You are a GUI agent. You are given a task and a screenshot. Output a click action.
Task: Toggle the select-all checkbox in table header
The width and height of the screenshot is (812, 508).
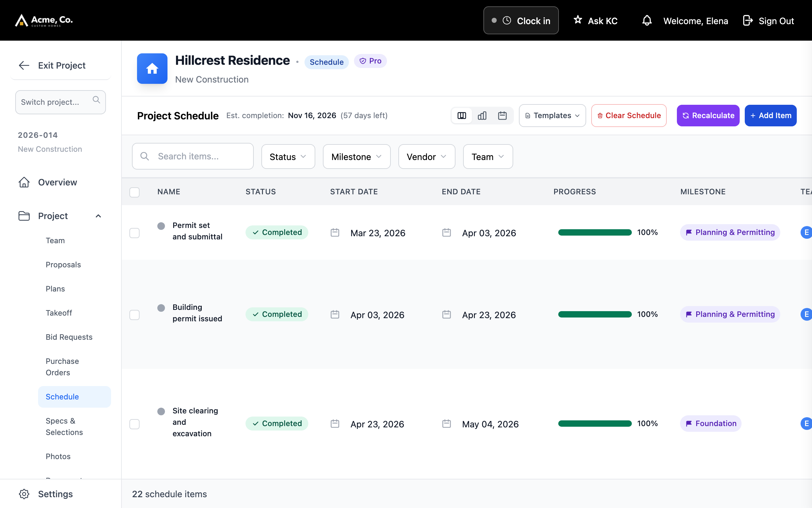(134, 192)
